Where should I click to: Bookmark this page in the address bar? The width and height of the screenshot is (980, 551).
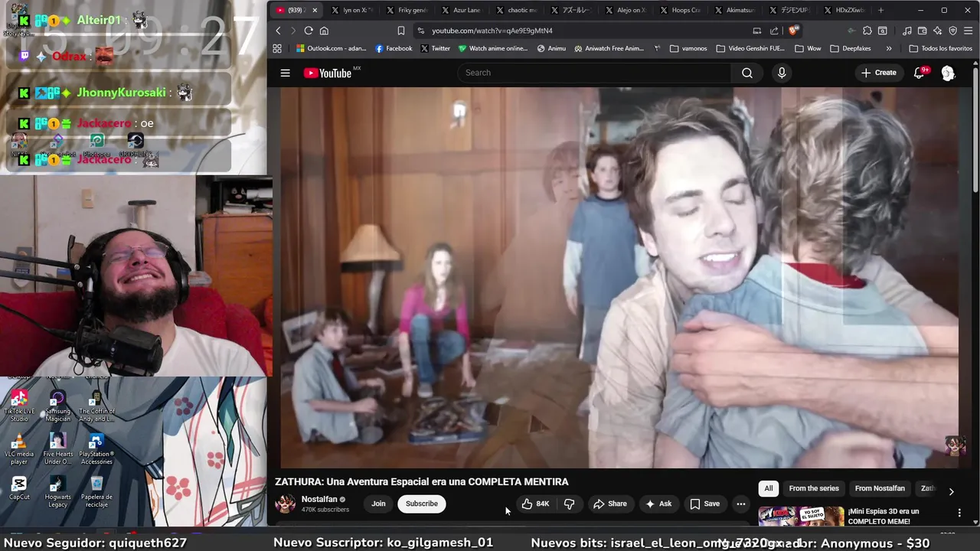coord(400,31)
